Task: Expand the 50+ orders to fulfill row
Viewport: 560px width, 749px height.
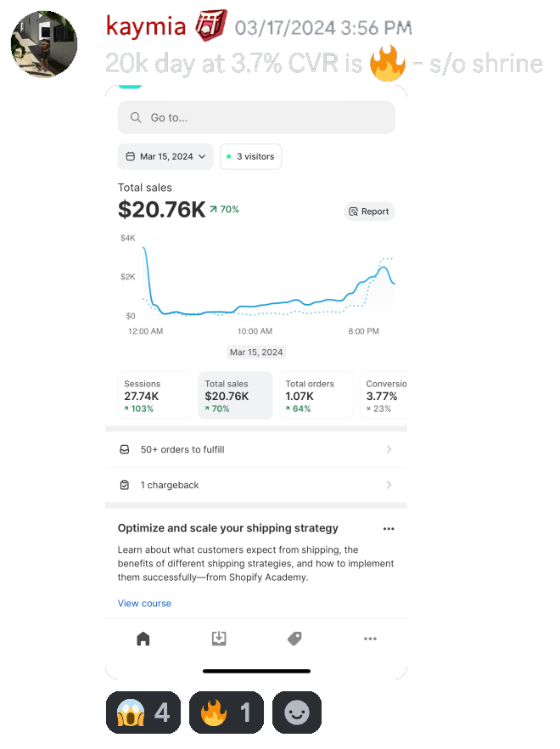Action: (x=255, y=449)
